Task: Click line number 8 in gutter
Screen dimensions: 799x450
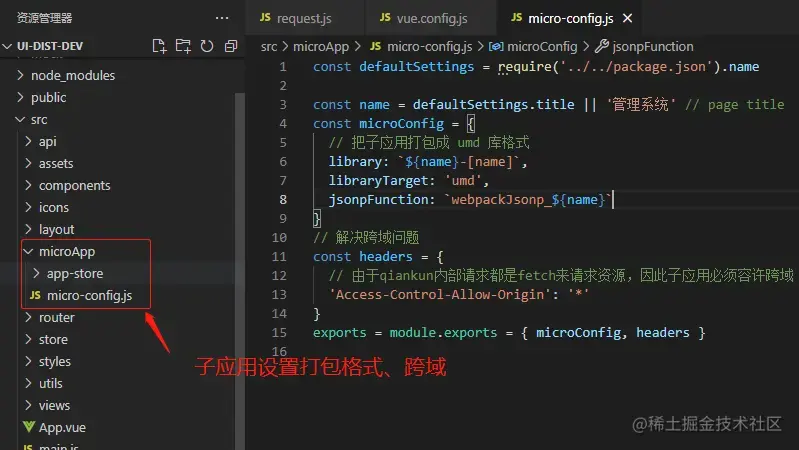Action: [x=283, y=200]
